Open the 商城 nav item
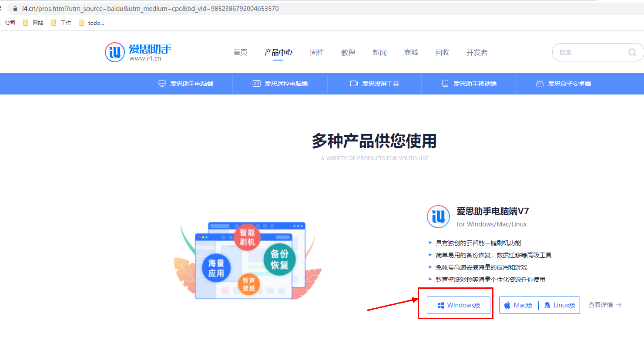Viewport: 644px width, 344px height. pos(411,52)
